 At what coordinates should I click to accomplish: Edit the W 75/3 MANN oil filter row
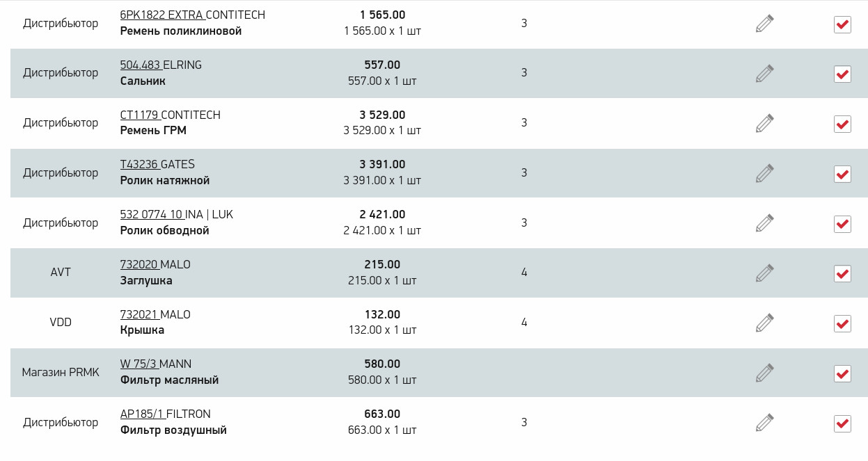point(764,373)
